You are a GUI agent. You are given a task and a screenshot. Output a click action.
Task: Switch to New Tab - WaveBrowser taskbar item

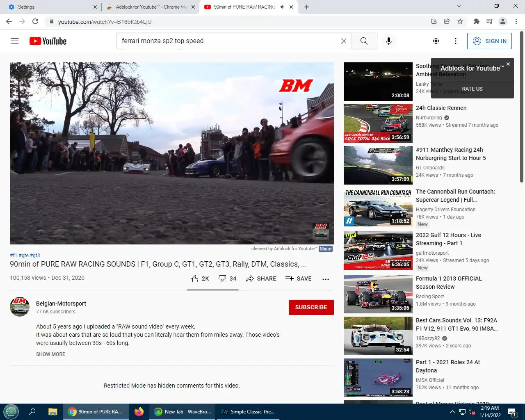(183, 412)
